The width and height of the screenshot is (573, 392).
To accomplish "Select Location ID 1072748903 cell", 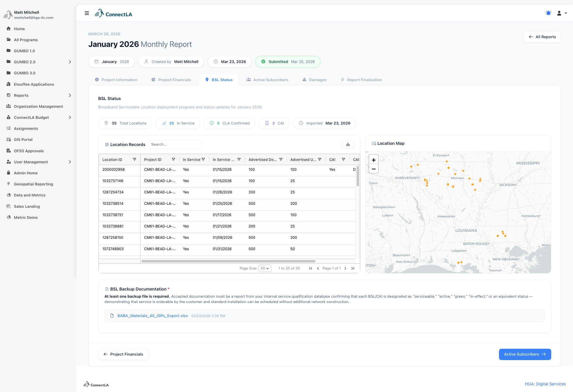I will pyautogui.click(x=119, y=249).
